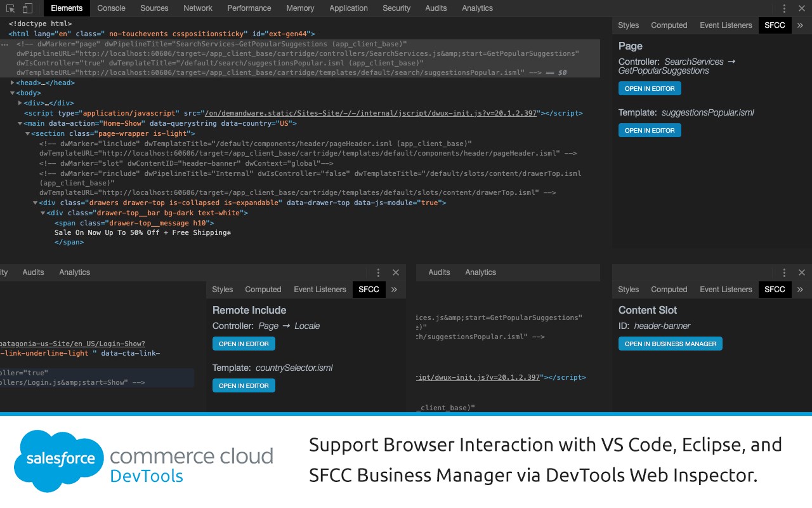Open the Security tab
Viewport: 812px width, 508px height.
click(396, 8)
